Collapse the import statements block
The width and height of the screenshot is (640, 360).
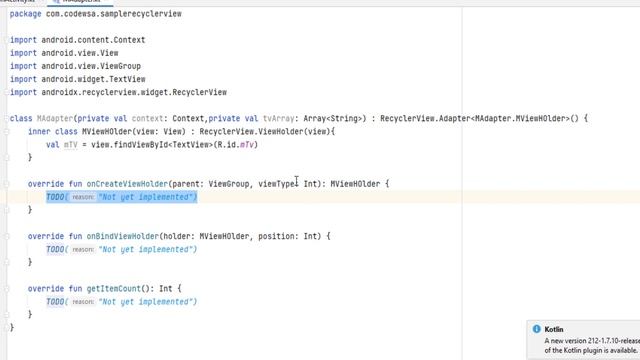pyautogui.click(x=6, y=40)
